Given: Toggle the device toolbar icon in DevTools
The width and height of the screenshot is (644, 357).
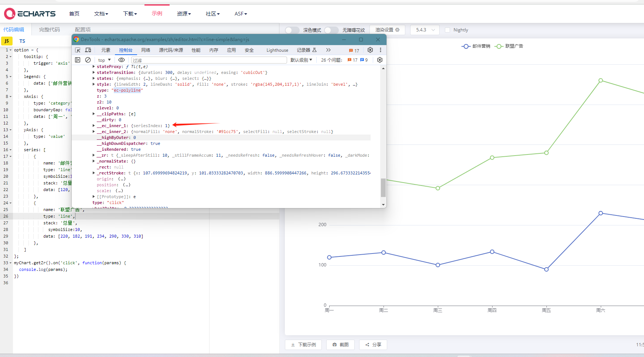Looking at the screenshot, I should point(88,50).
